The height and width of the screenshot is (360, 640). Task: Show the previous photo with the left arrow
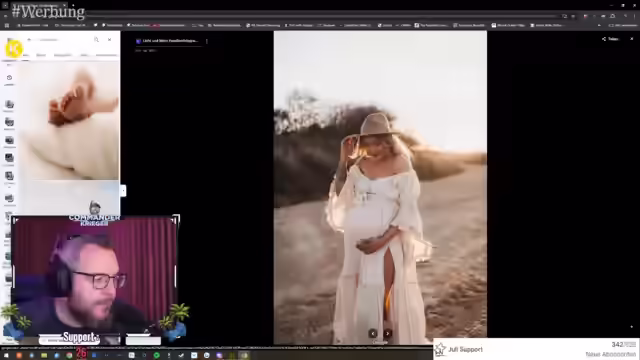pyautogui.click(x=373, y=333)
